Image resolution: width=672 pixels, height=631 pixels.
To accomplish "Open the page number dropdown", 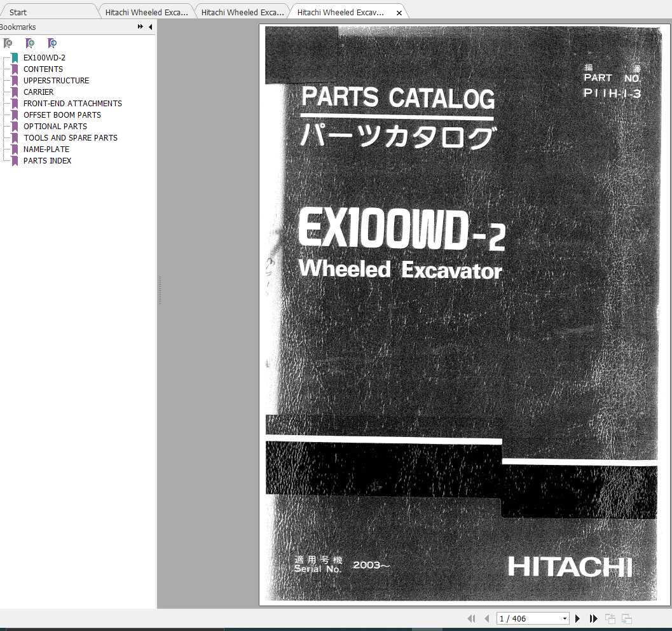I will tap(564, 618).
